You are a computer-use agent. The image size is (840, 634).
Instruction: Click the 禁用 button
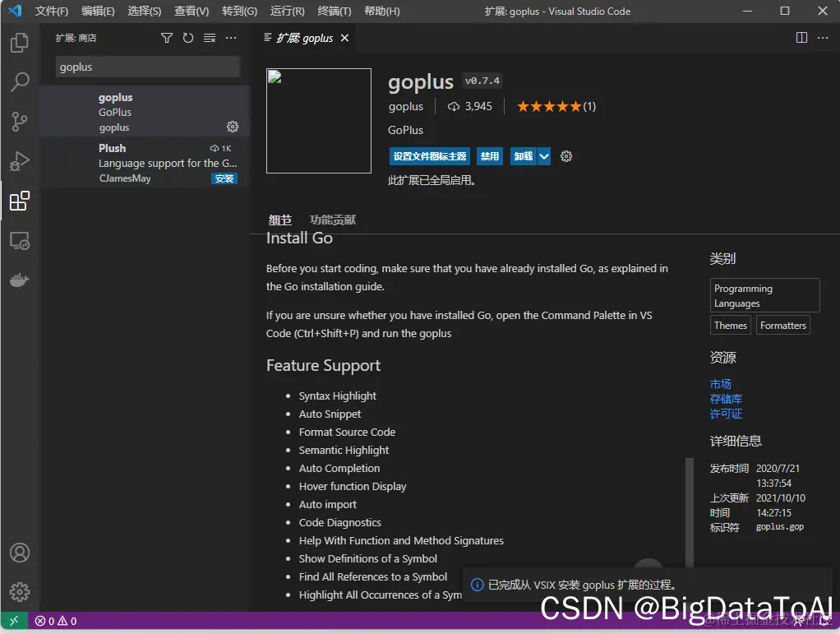click(x=490, y=156)
